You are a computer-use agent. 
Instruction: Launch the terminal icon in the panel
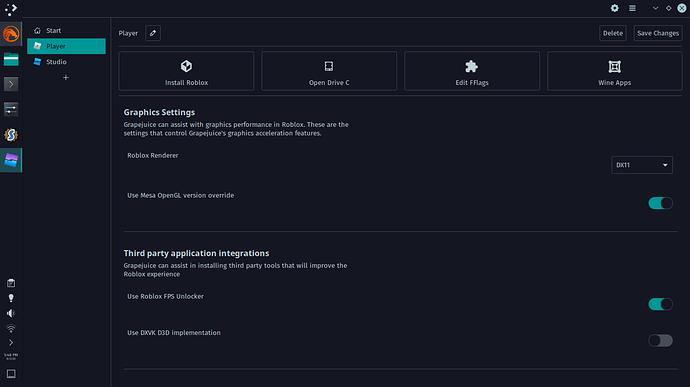(11, 84)
